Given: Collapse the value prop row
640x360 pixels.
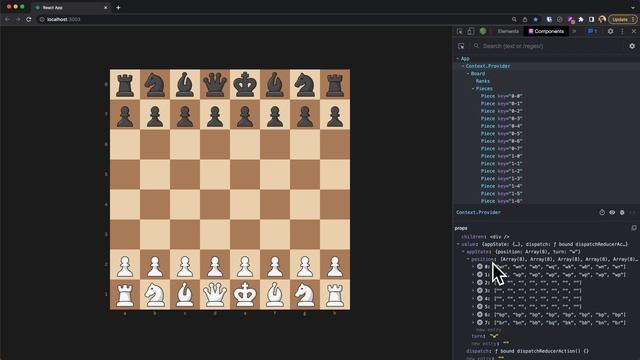Looking at the screenshot, I should (x=458, y=244).
